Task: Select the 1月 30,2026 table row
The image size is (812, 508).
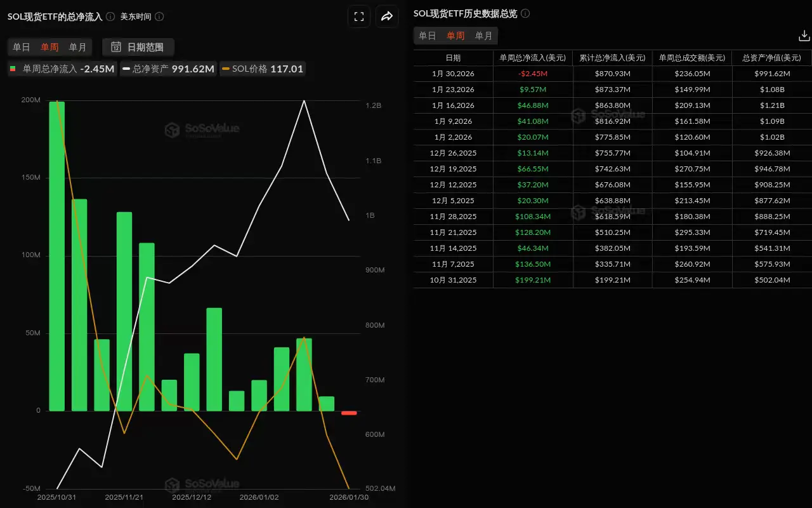Action: (453, 73)
